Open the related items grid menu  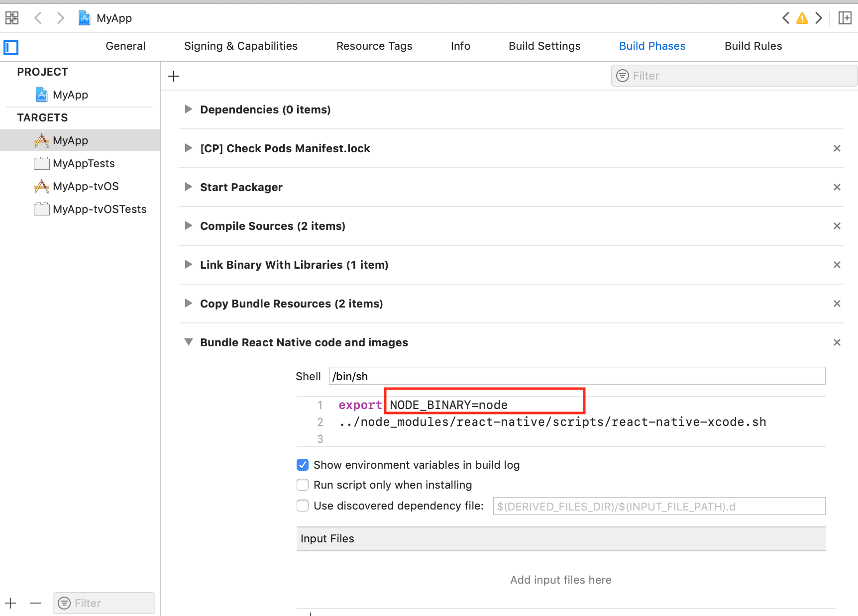(12, 18)
